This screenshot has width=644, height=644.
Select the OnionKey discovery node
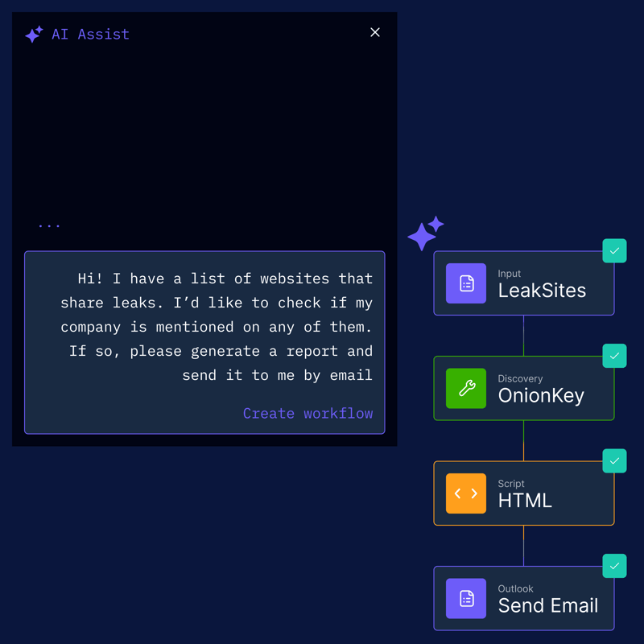point(524,388)
